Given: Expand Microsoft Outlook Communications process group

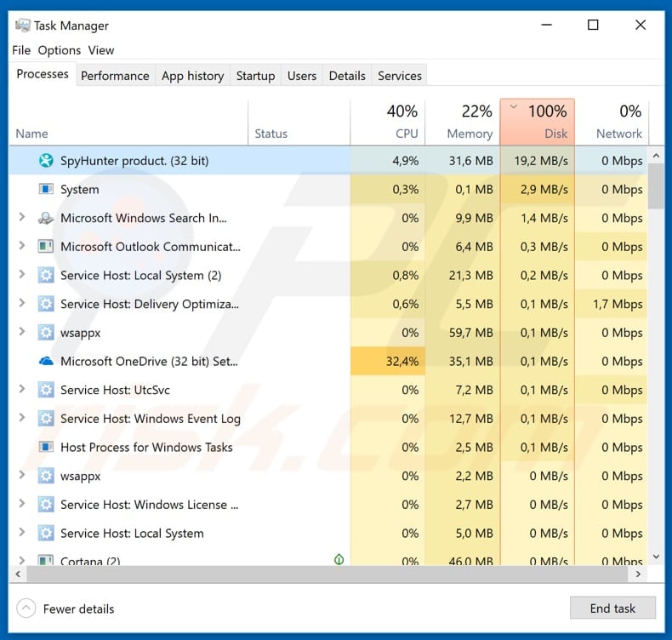Looking at the screenshot, I should [22, 246].
